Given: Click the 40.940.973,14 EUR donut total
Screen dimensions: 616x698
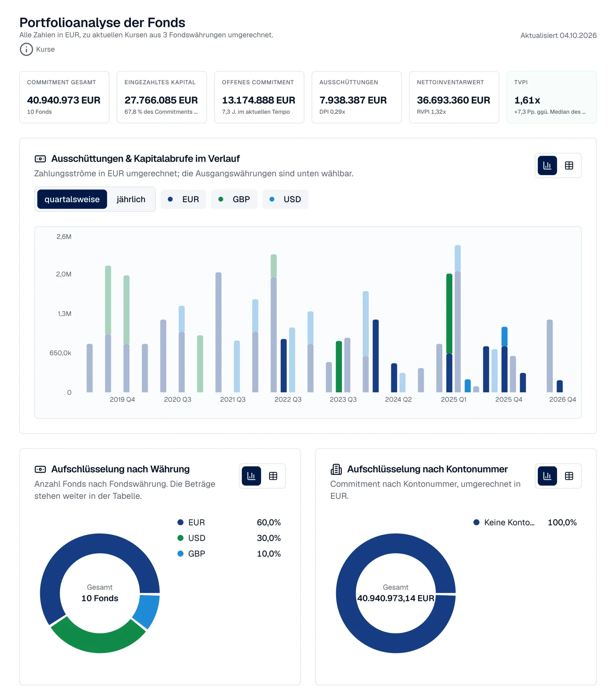Looking at the screenshot, I should click(396, 598).
